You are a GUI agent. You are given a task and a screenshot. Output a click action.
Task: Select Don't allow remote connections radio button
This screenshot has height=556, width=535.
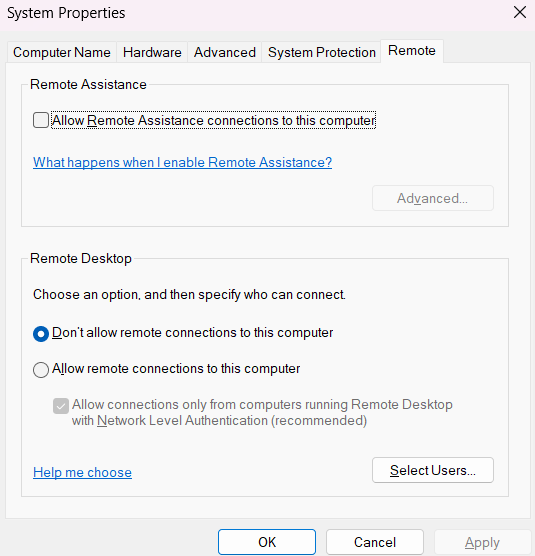[x=41, y=334]
